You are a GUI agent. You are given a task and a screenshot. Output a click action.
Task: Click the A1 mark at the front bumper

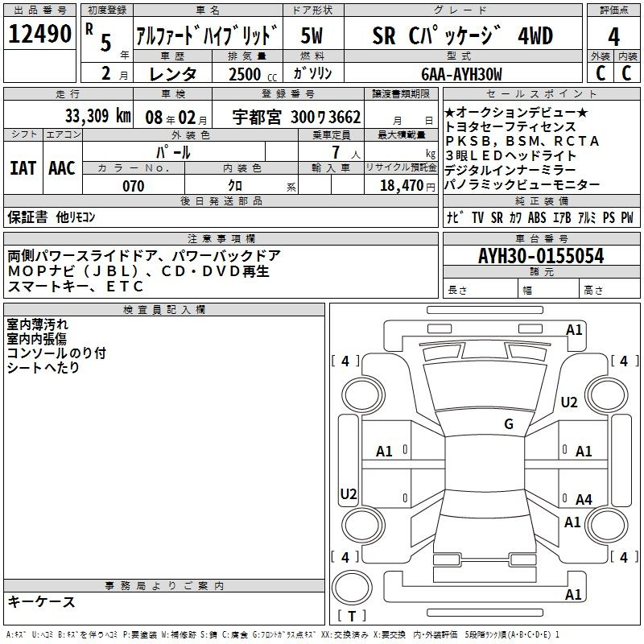tap(574, 329)
